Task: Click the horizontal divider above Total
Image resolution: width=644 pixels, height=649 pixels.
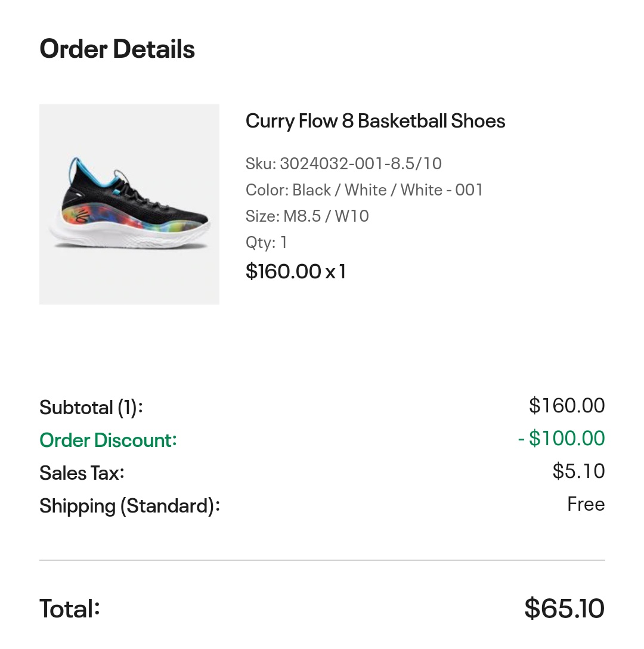Action: (x=322, y=560)
